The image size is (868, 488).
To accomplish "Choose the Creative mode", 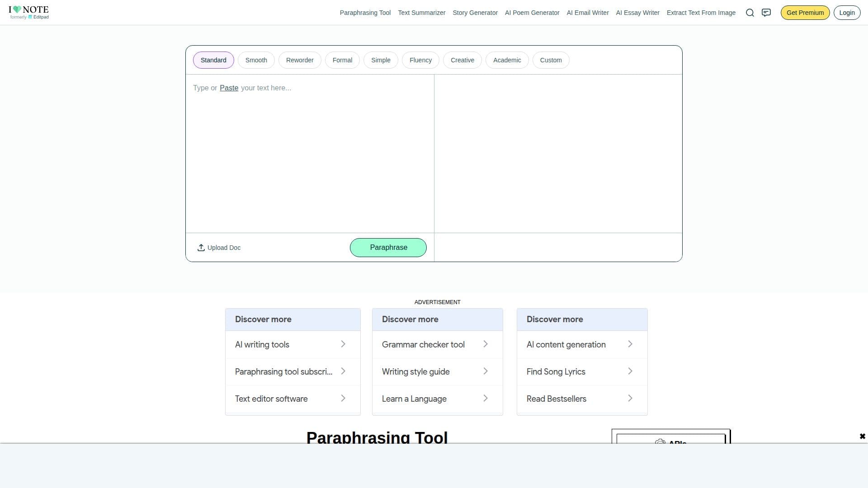I will coord(462,60).
